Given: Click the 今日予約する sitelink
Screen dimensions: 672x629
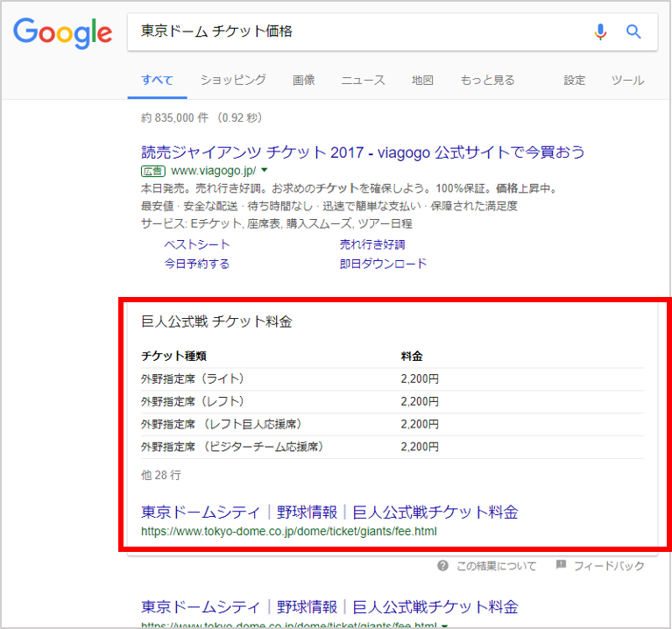Looking at the screenshot, I should pos(197,264).
